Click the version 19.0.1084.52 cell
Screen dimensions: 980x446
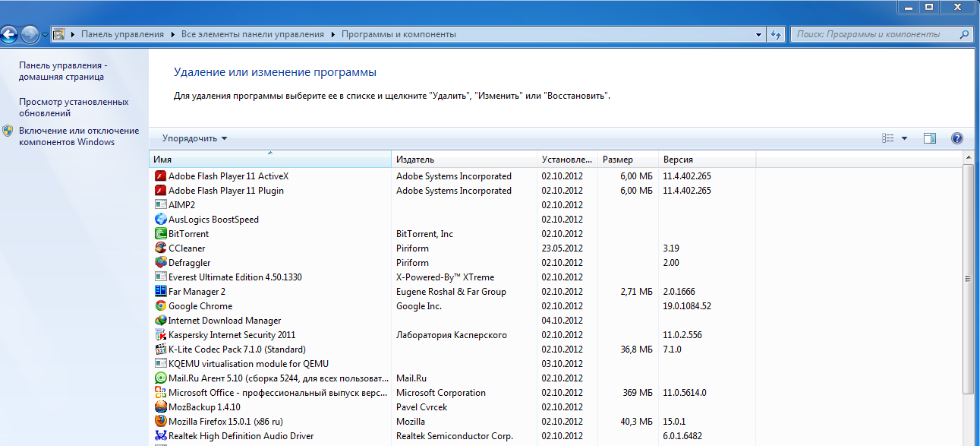coord(687,306)
